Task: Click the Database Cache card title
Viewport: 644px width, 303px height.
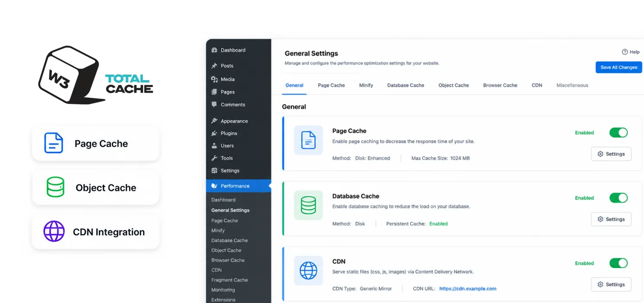Action: click(356, 196)
